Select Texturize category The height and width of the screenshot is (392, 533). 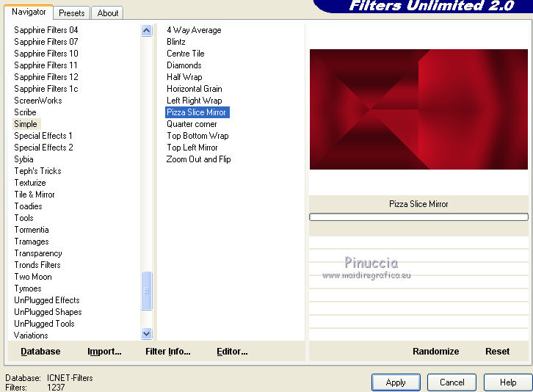point(30,183)
